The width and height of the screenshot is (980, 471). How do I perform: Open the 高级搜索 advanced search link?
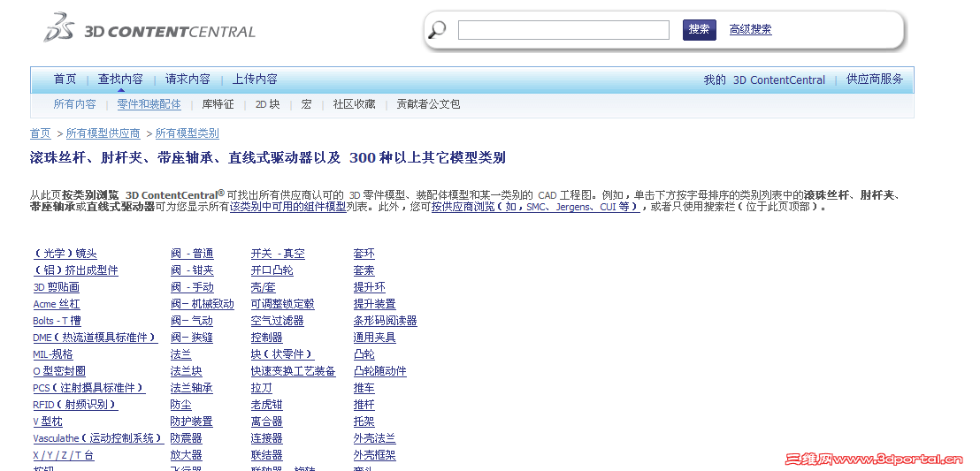pos(750,29)
